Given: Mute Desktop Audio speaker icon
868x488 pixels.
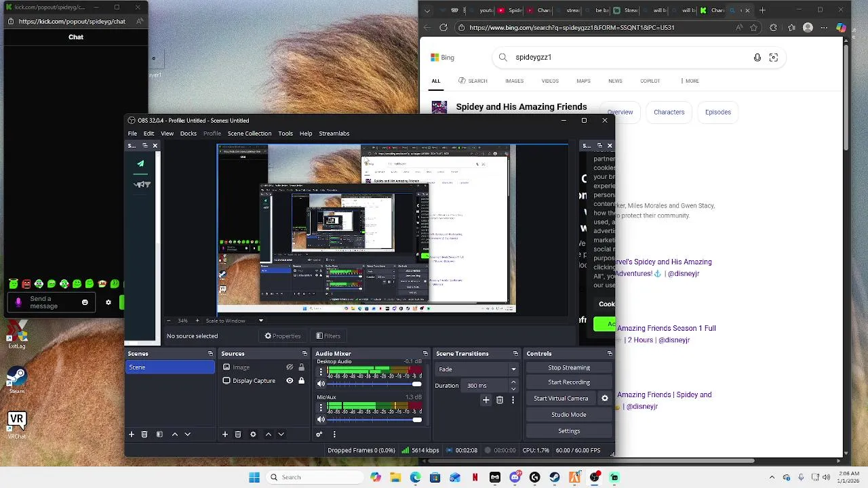Looking at the screenshot, I should pyautogui.click(x=321, y=384).
